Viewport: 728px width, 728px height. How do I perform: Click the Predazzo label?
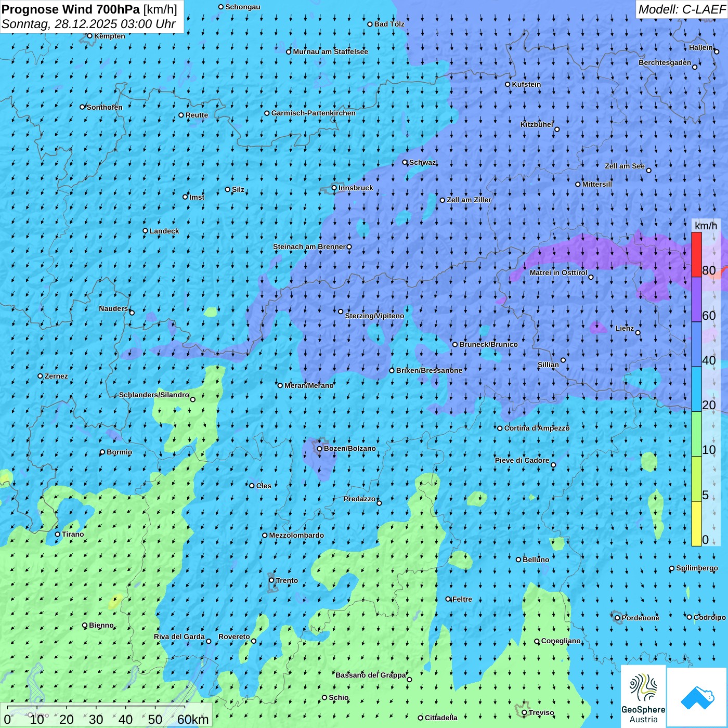click(x=360, y=499)
